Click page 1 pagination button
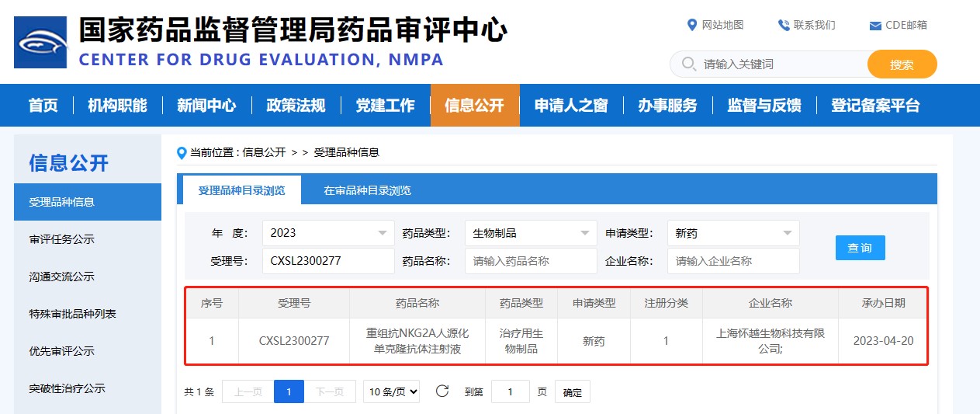Image resolution: width=980 pixels, height=414 pixels. (x=289, y=392)
